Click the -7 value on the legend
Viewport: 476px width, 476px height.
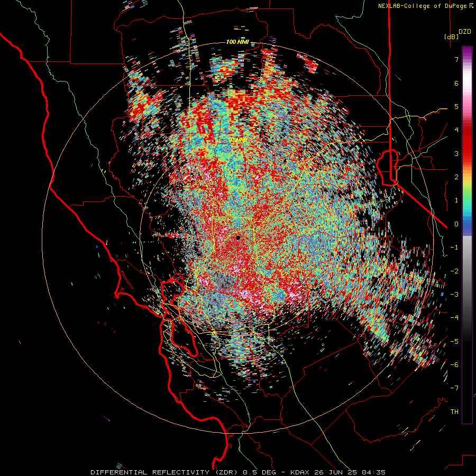(x=454, y=388)
